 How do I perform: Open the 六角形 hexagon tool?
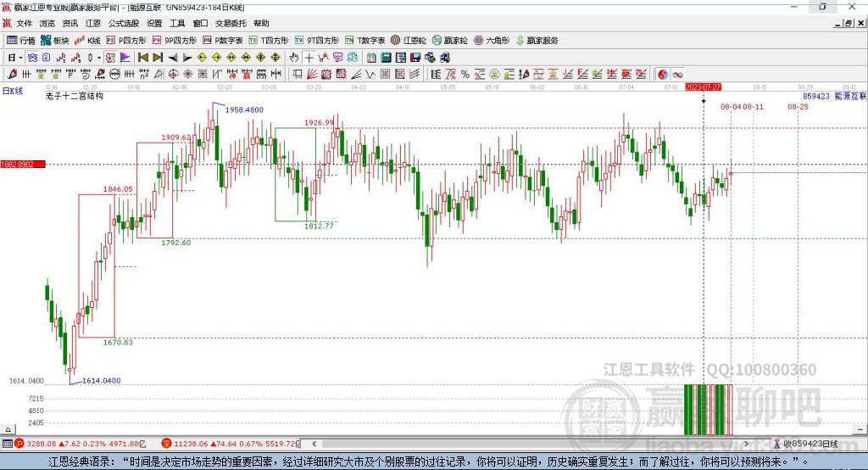(x=492, y=41)
